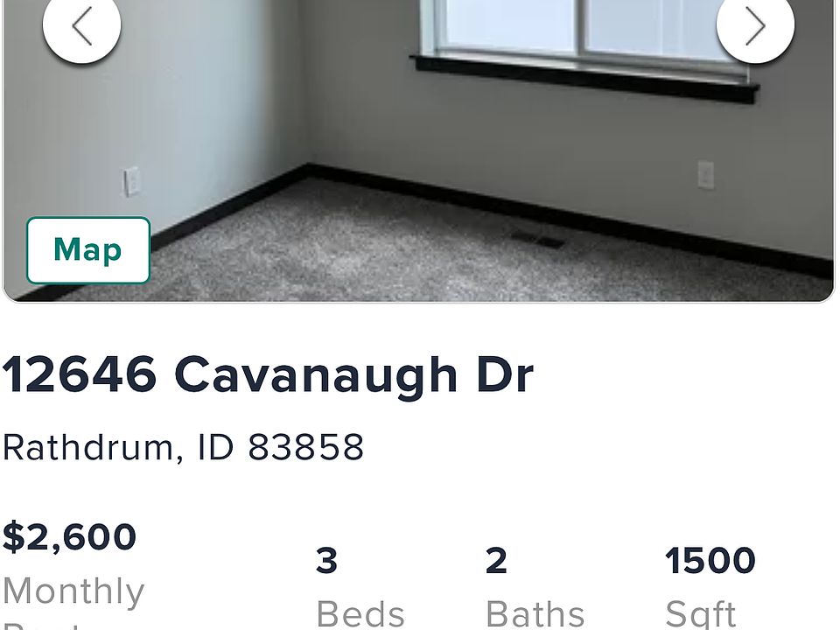840x630 pixels.
Task: Select the Baths label
Action: (x=535, y=614)
